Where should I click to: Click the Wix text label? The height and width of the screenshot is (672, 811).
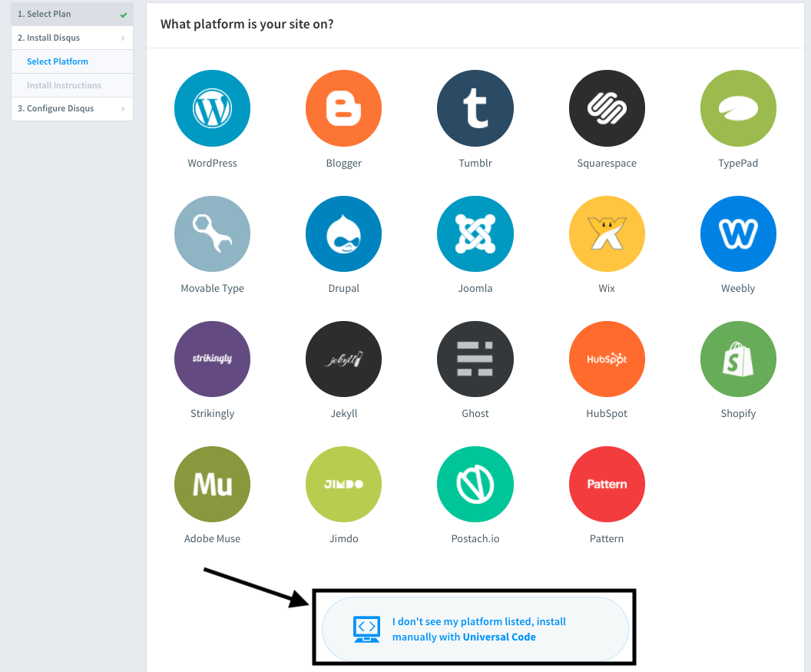pyautogui.click(x=607, y=288)
